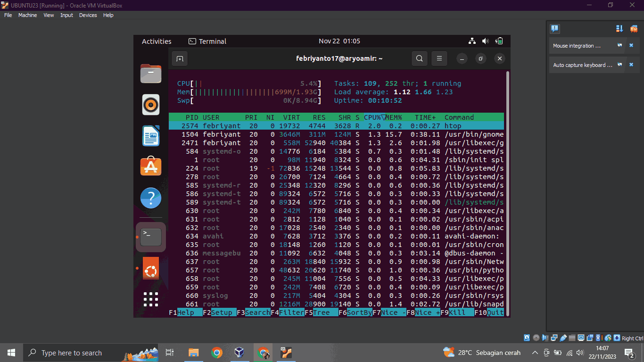Image resolution: width=644 pixels, height=362 pixels.
Task: Select the avahi-daemon process row
Action: click(x=336, y=236)
